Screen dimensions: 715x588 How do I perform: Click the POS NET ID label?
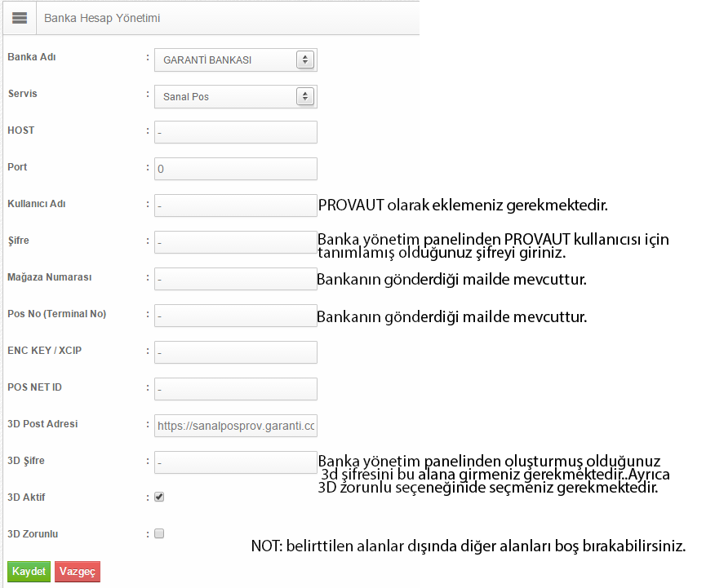pyautogui.click(x=34, y=387)
